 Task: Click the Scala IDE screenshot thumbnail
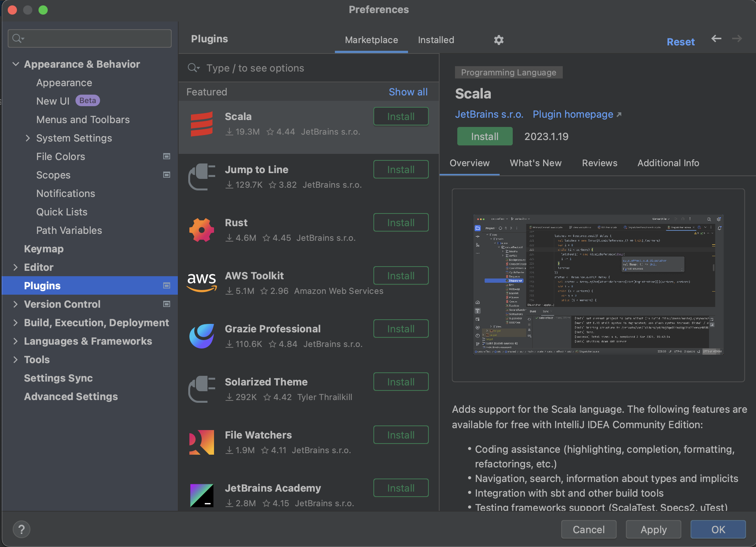598,285
